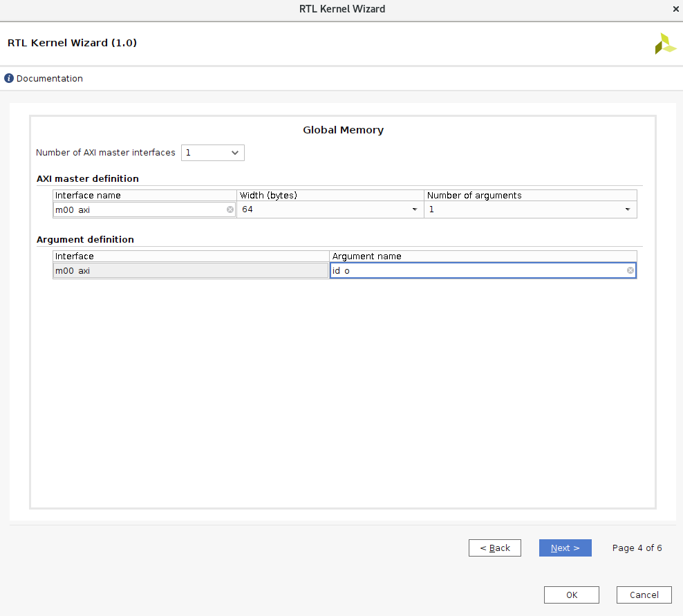Viewport: 683px width, 616px height.
Task: Cancel the RTL Kernel Wizard
Action: click(x=644, y=595)
